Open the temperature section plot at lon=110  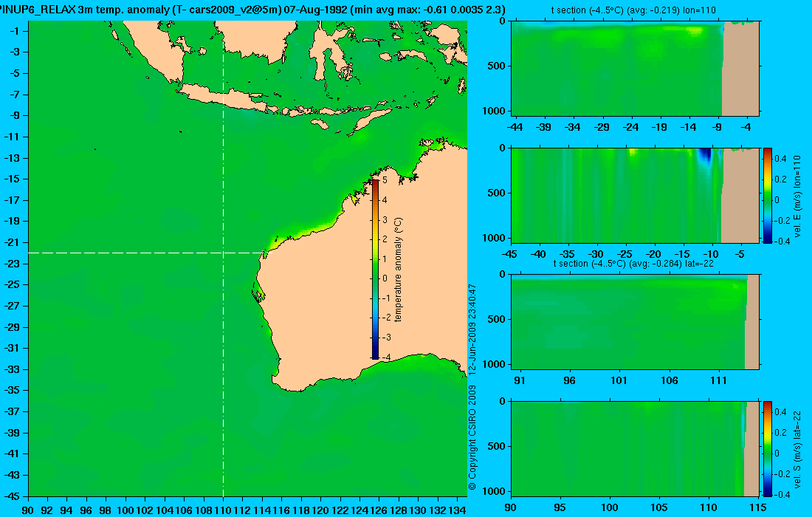pyautogui.click(x=635, y=69)
